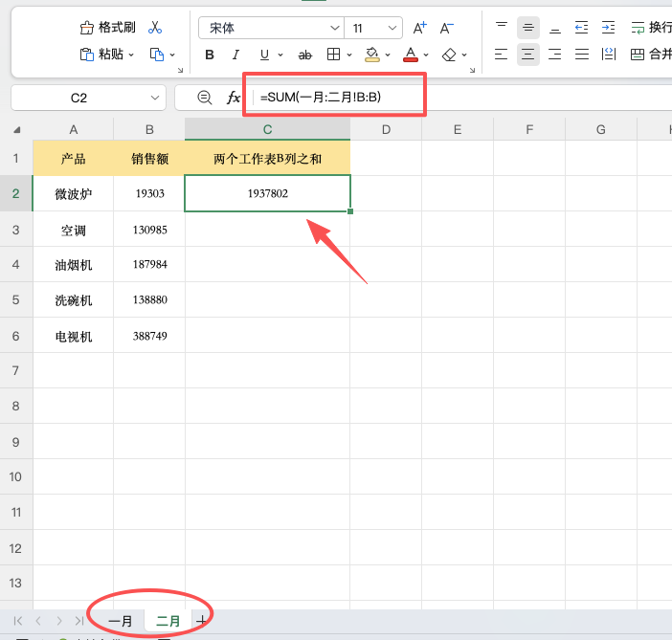Image resolution: width=672 pixels, height=640 pixels.
Task: Click the increase indent icon
Action: pos(608,28)
